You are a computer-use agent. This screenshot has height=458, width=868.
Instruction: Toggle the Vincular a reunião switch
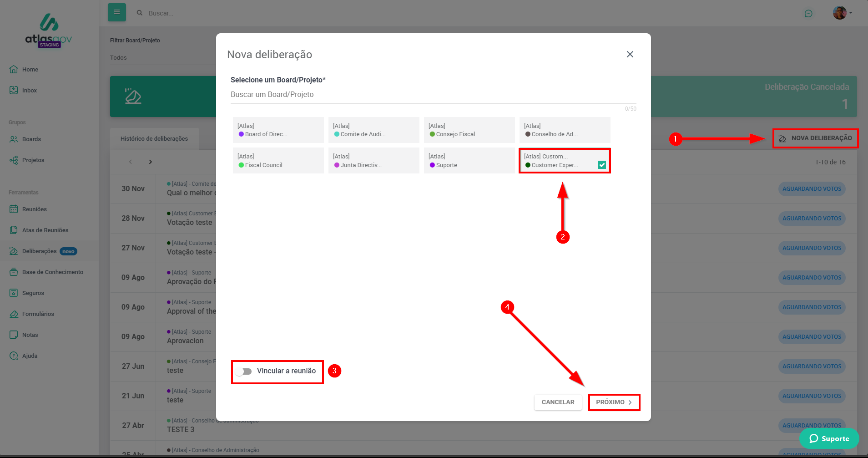244,371
